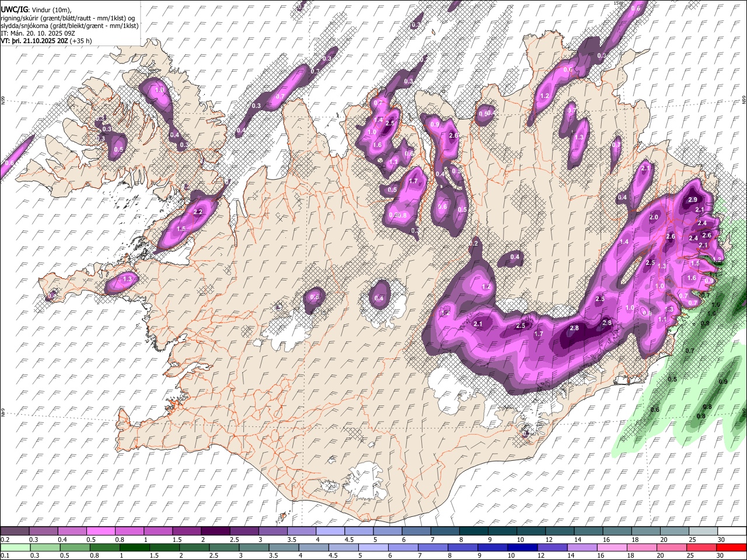This screenshot has height=560, width=747.
Task: Pick the lavender 4–4.5 snow legend swatch
Action: [330, 531]
